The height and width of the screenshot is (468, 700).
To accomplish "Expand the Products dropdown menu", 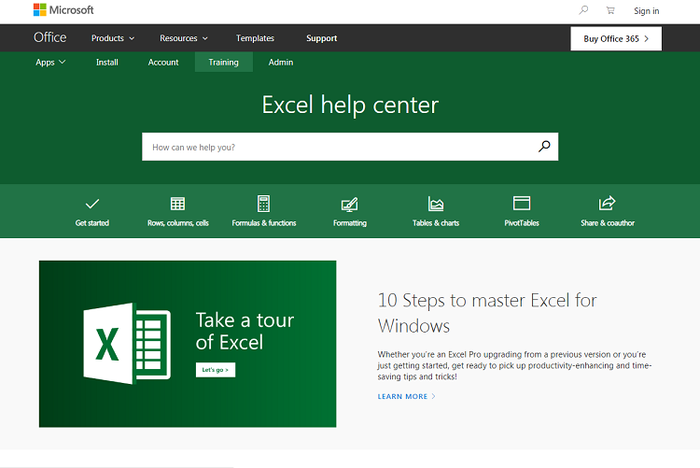I will pyautogui.click(x=112, y=38).
